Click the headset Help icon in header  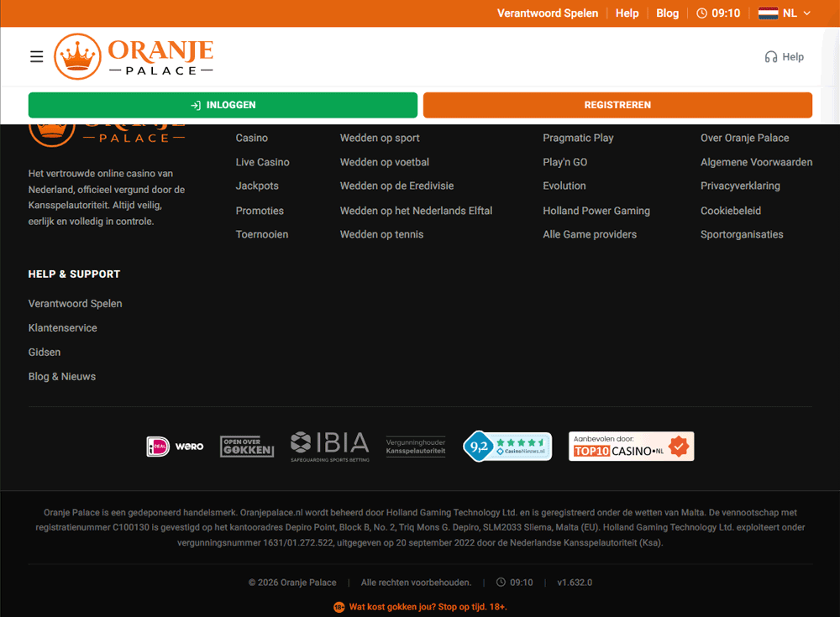(771, 57)
